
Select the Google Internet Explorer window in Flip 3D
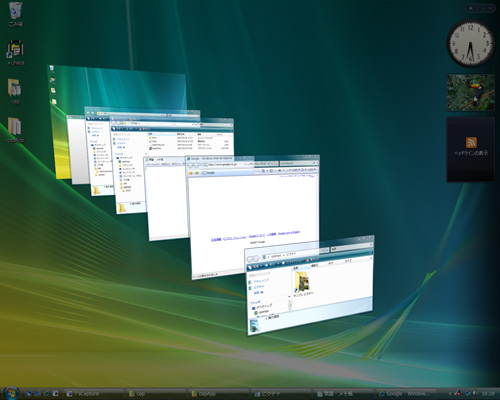point(253,213)
